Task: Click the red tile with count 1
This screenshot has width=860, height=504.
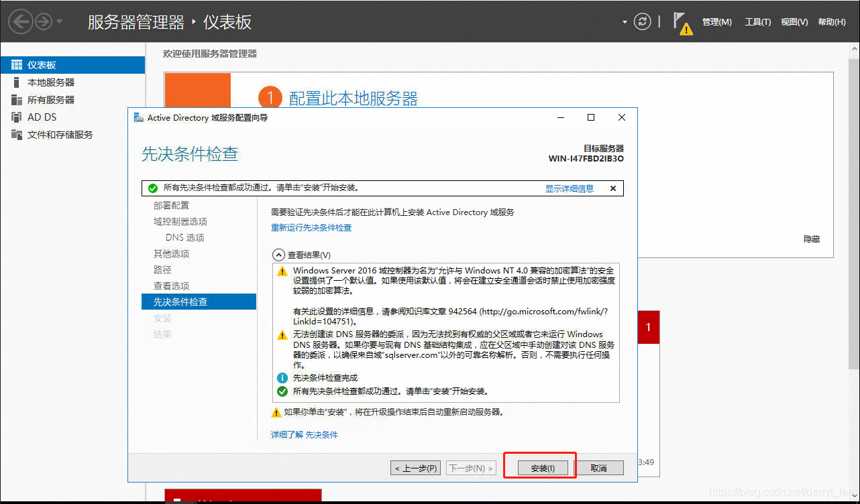Action: [649, 328]
